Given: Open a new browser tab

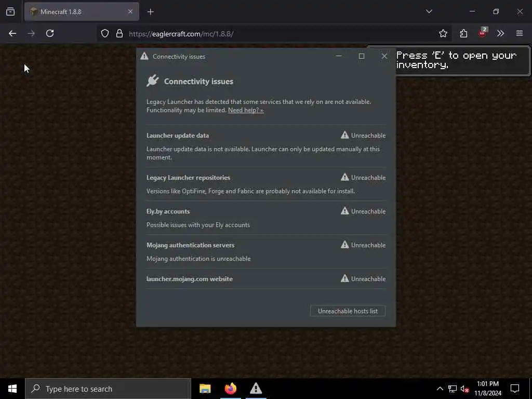Looking at the screenshot, I should 151,12.
